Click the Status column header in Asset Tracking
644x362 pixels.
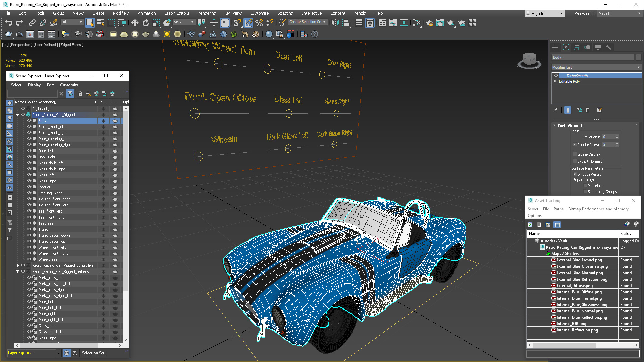click(x=628, y=234)
